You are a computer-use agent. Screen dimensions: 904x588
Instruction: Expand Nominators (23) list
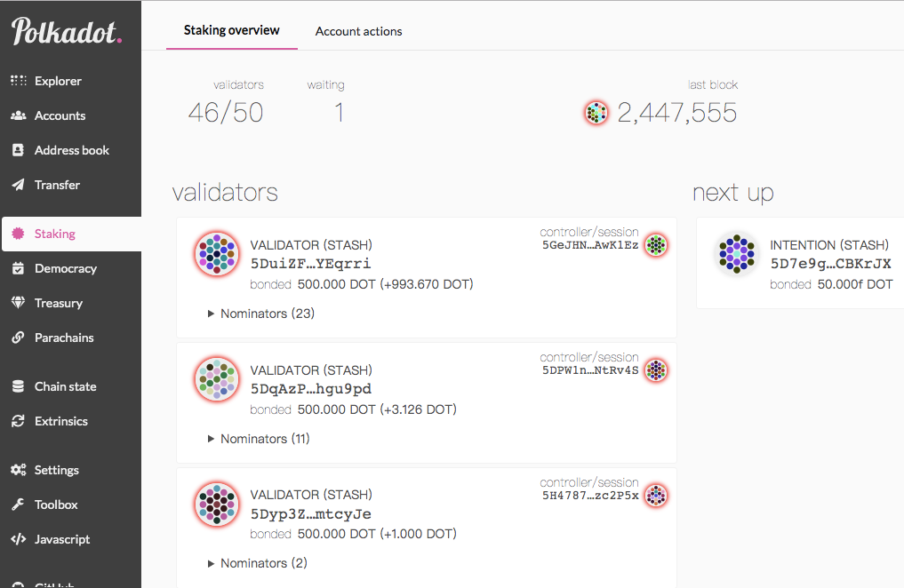pyautogui.click(x=261, y=314)
